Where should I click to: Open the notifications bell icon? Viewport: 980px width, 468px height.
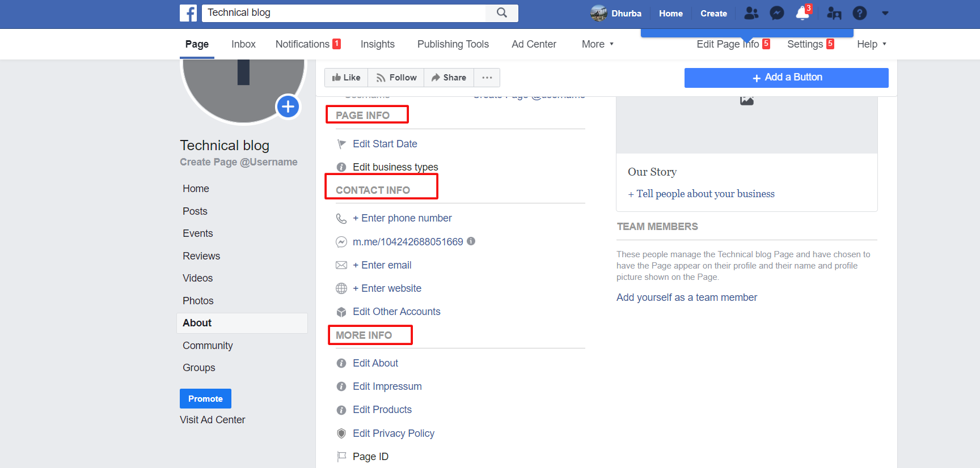[x=802, y=13]
